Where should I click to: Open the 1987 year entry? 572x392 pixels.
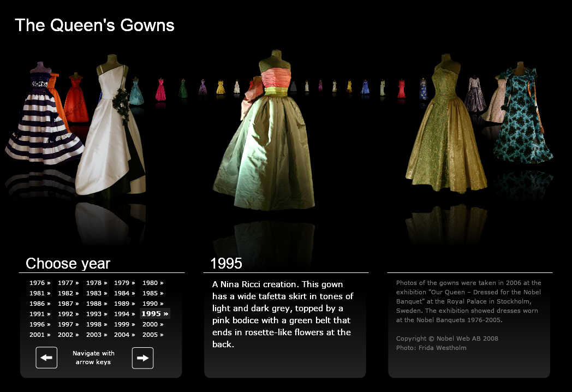68,304
